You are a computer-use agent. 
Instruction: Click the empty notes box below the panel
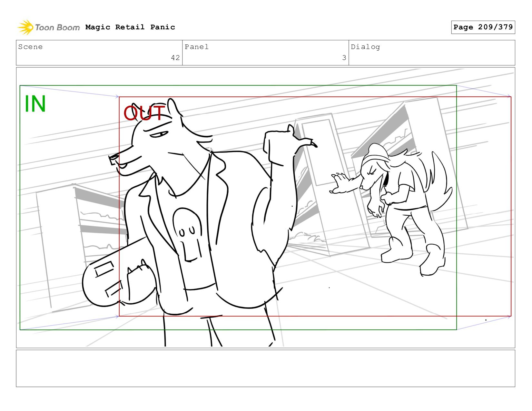[x=265, y=368]
